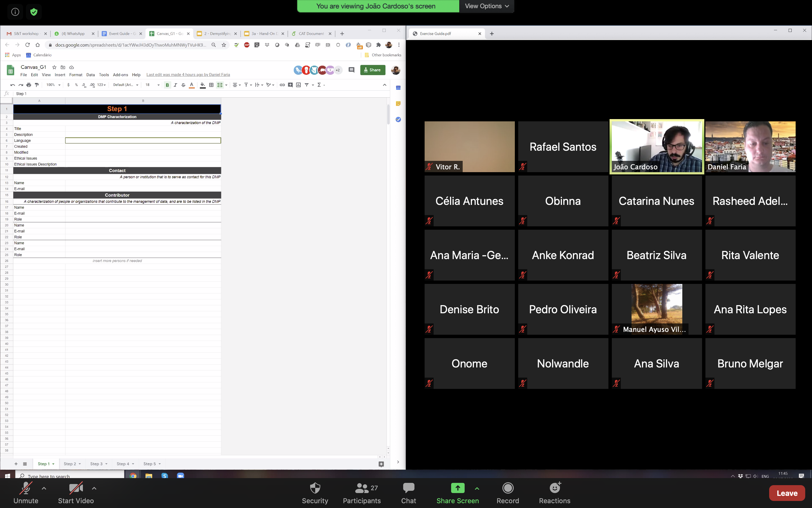Open the Insert menu
This screenshot has height=508, width=812.
60,75
